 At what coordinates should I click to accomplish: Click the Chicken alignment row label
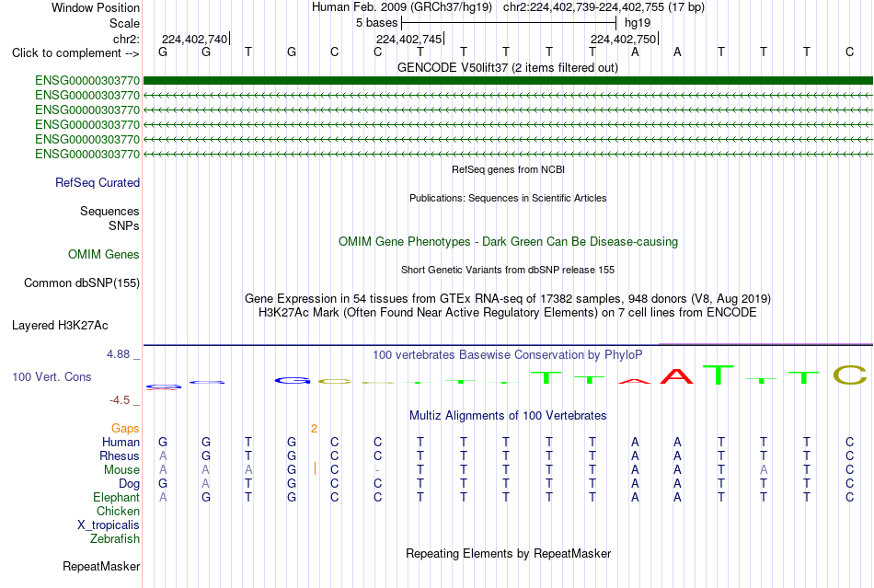tap(118, 512)
